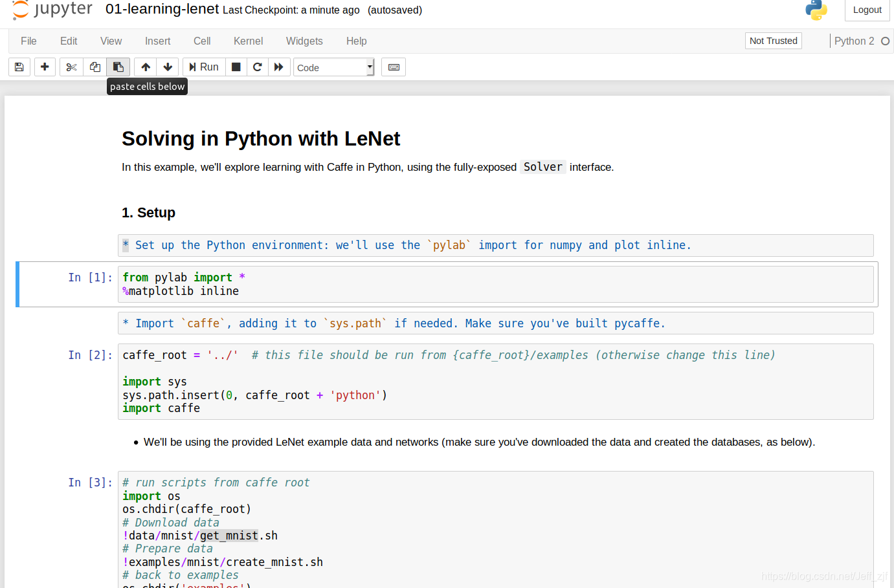Open the Insert menu

(x=158, y=41)
